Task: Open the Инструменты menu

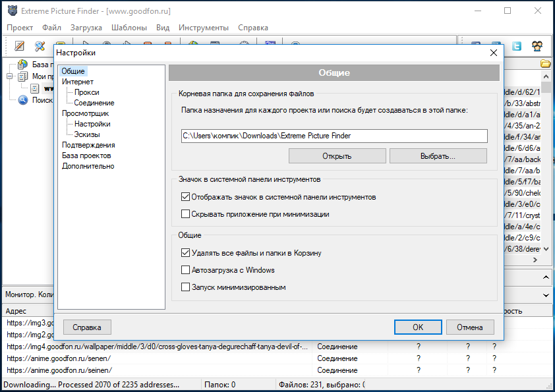Action: click(204, 28)
